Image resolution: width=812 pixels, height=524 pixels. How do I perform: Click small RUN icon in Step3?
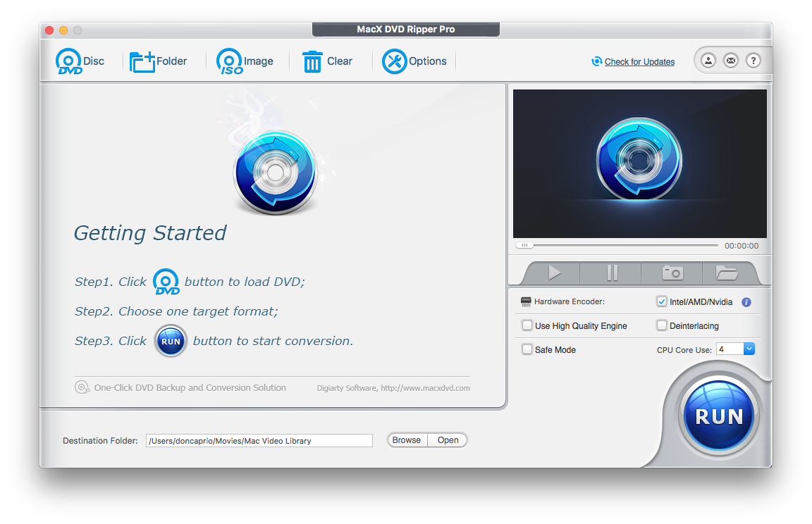pyautogui.click(x=171, y=341)
